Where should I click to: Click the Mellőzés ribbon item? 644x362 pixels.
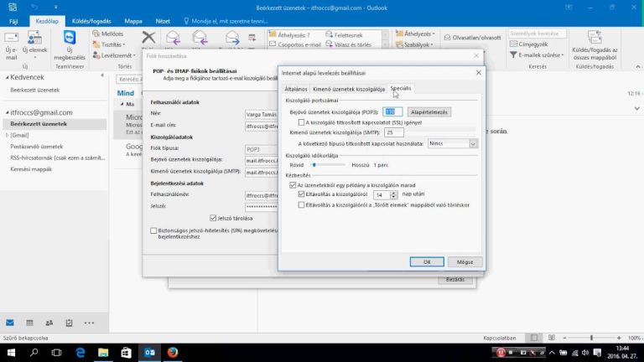(108, 34)
